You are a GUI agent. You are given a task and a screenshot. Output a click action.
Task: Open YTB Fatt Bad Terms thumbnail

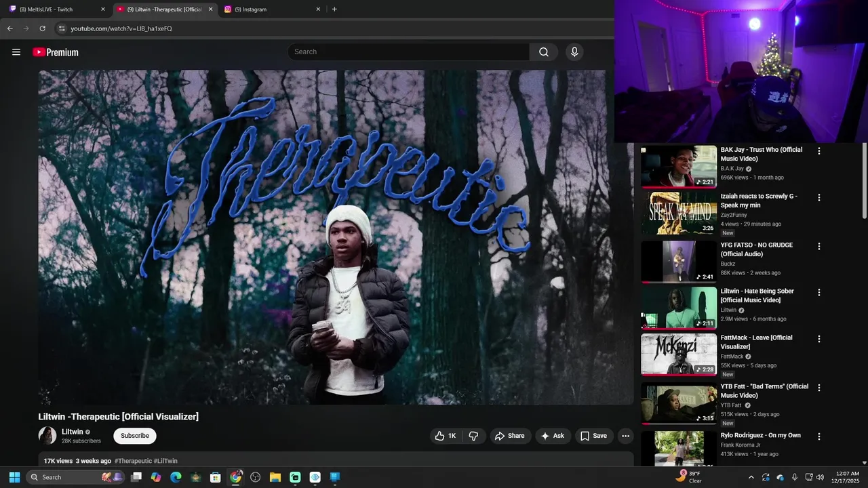tap(679, 403)
